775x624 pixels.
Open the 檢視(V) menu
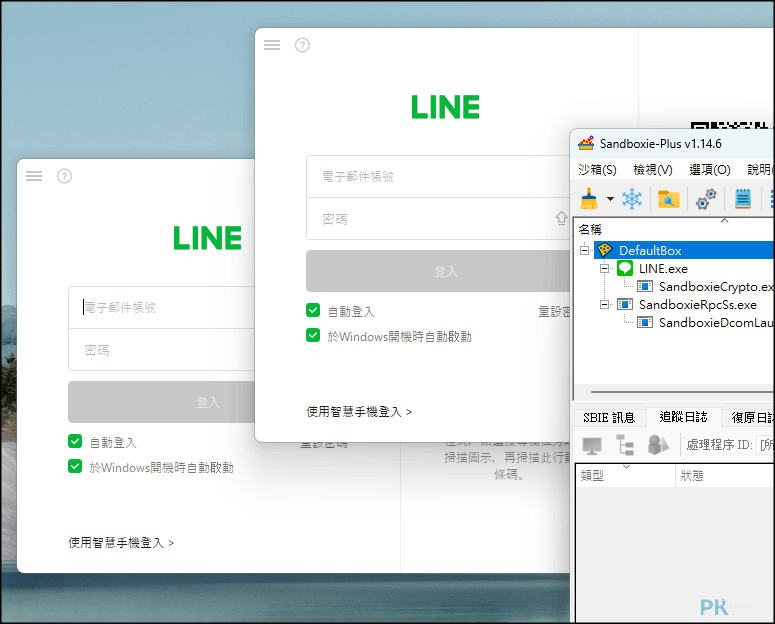653,170
